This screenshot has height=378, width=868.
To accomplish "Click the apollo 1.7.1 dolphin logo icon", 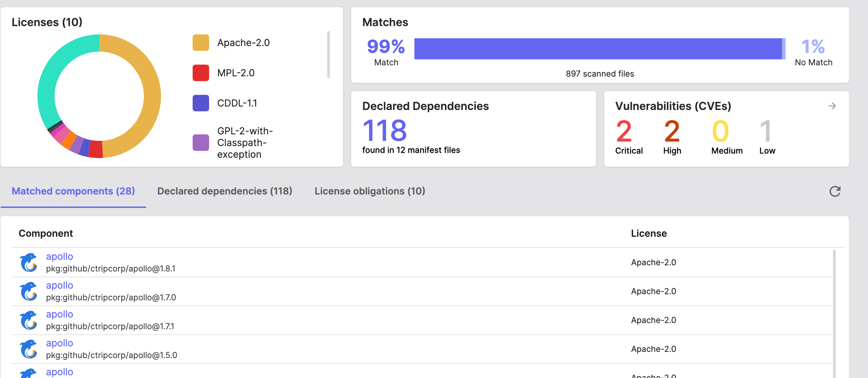I will pos(28,320).
